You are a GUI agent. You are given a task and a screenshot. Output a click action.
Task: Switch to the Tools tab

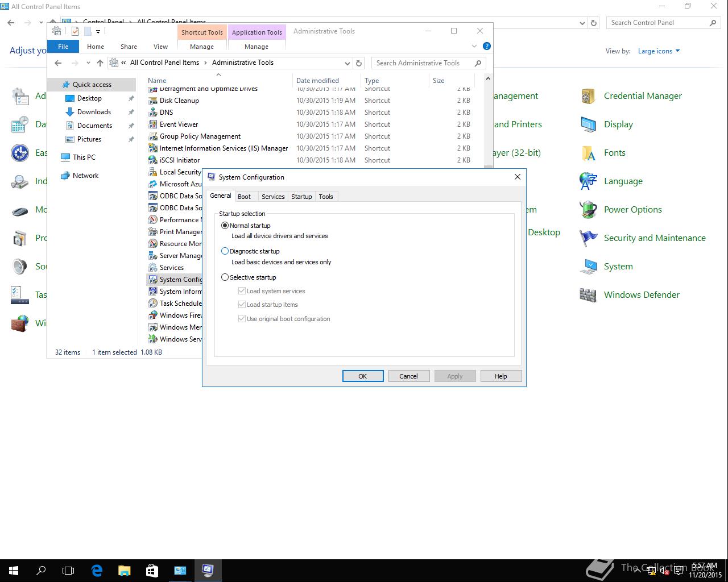point(326,197)
